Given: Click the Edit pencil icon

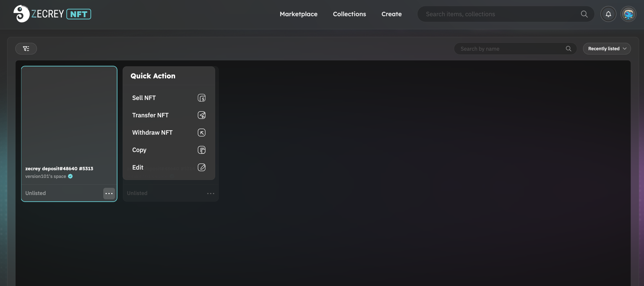Looking at the screenshot, I should point(201,167).
